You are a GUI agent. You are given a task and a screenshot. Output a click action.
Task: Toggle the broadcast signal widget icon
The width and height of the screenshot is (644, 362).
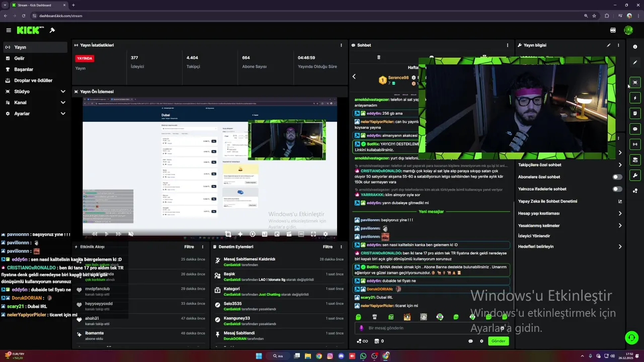coord(635,144)
